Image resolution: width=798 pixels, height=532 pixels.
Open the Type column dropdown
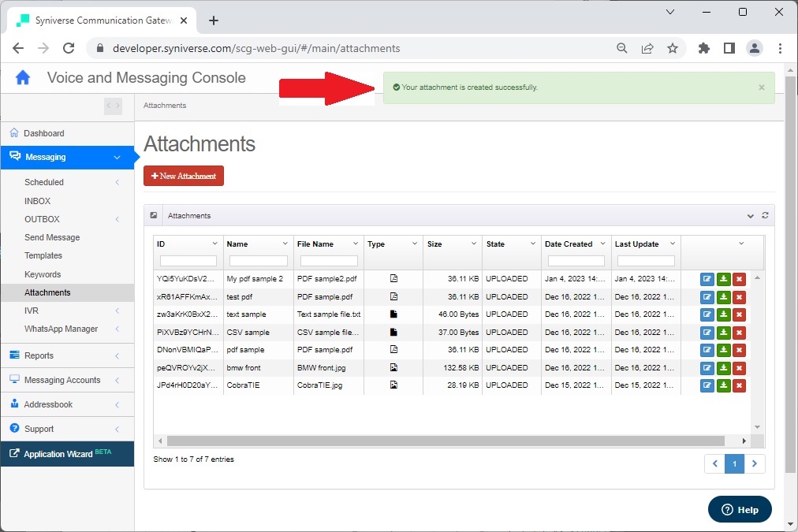tap(415, 244)
